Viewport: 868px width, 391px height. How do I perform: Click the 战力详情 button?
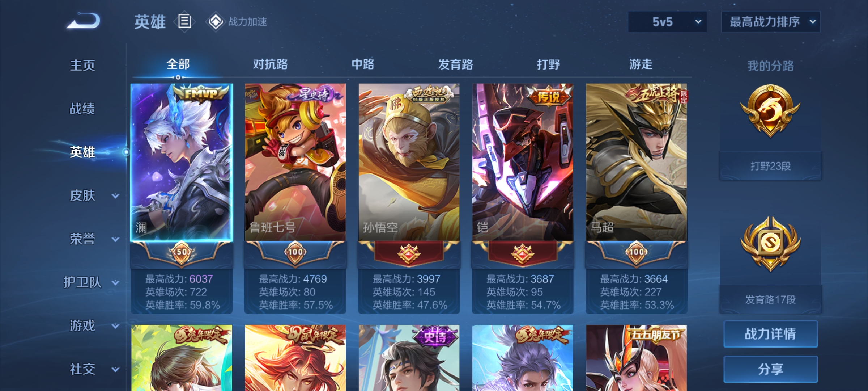(770, 334)
